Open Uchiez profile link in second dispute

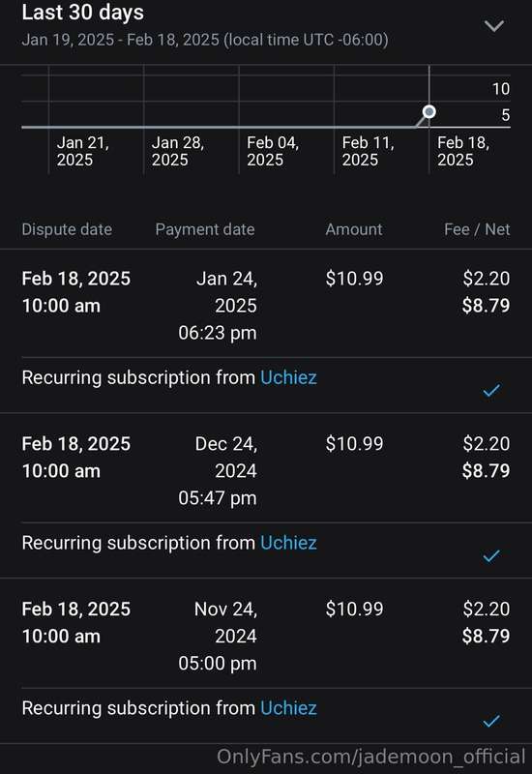(288, 543)
